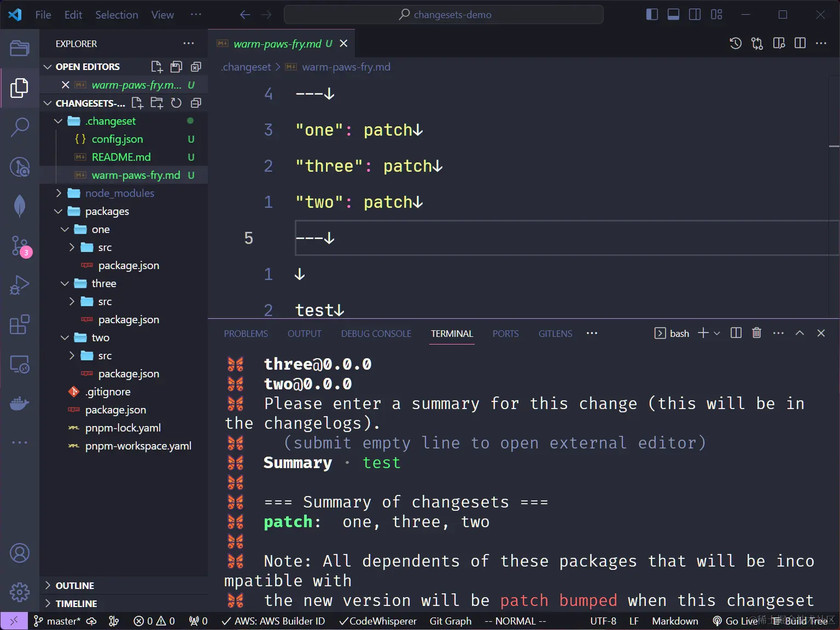This screenshot has width=840, height=630.
Task: Click the changesets-demo command search box
Action: pyautogui.click(x=444, y=15)
